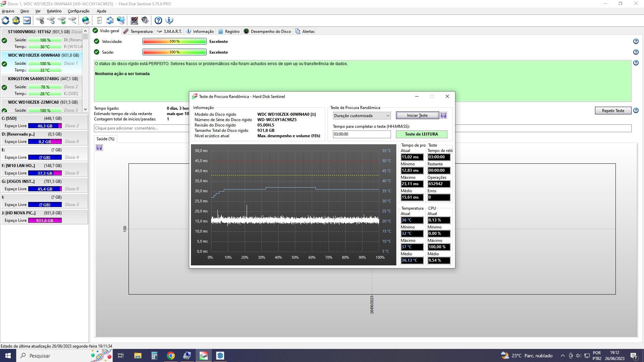Click the disk list scroll-down arrow

tap(85, 109)
